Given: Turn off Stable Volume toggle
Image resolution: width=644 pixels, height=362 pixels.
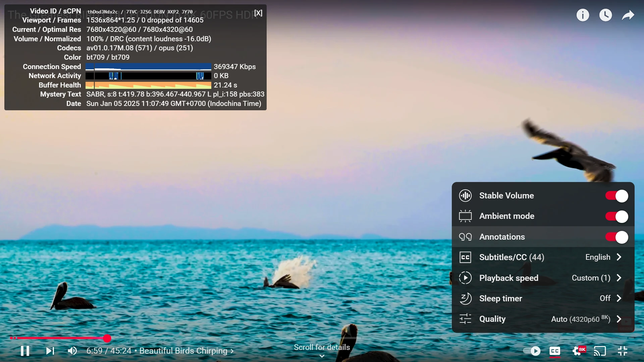Looking at the screenshot, I should click(x=616, y=196).
